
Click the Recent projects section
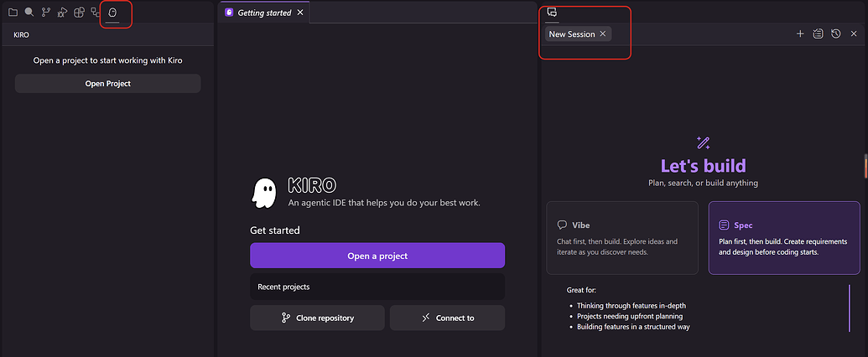coord(377,287)
